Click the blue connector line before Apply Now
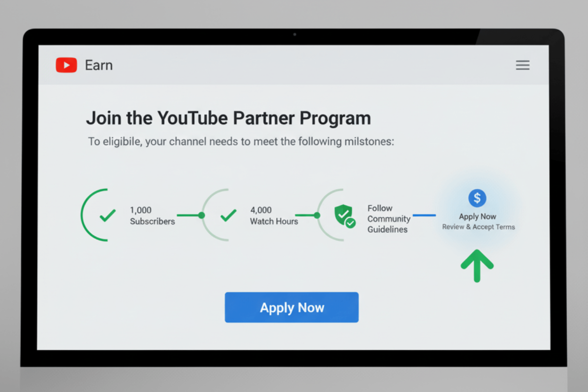The height and width of the screenshot is (392, 588). point(424,215)
